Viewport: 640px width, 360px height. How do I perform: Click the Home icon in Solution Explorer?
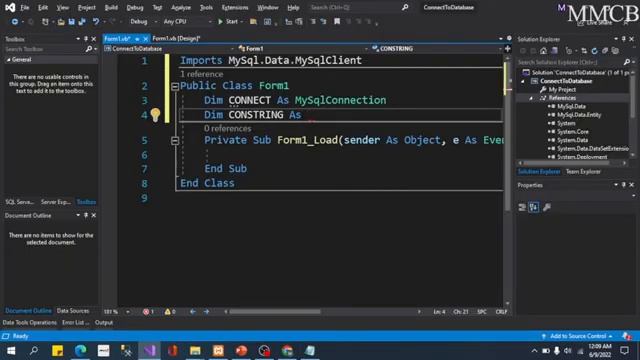543,51
